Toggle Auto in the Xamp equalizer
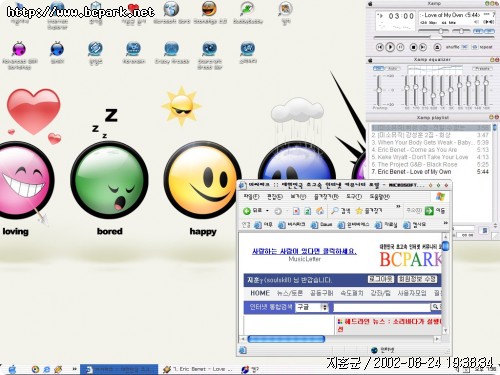The height and width of the screenshot is (375, 500). (393, 68)
